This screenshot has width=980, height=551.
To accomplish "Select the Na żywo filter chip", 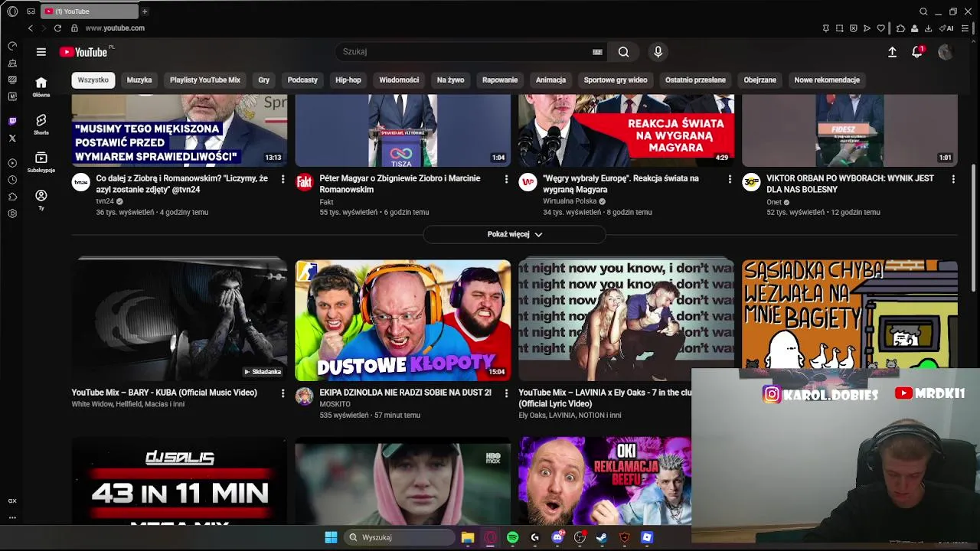I will tap(451, 80).
